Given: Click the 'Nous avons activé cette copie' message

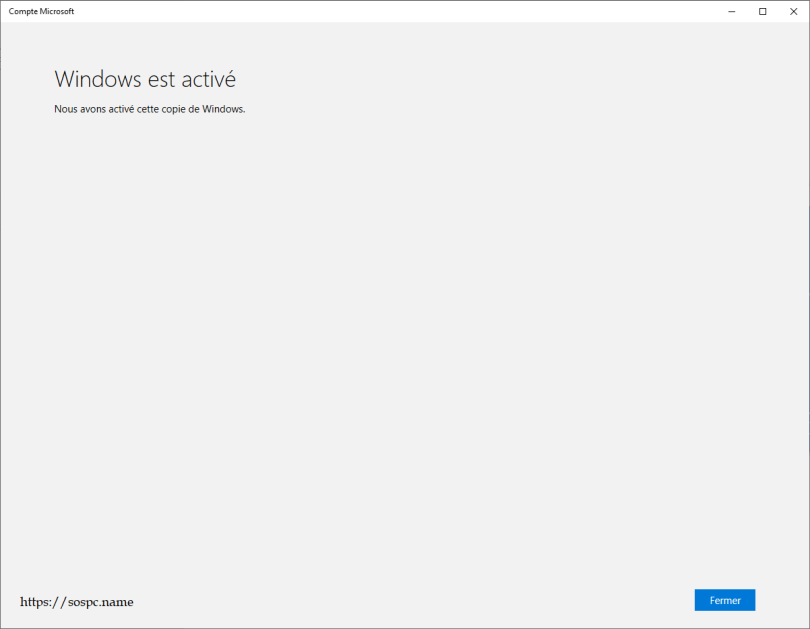Looking at the screenshot, I should point(150,109).
